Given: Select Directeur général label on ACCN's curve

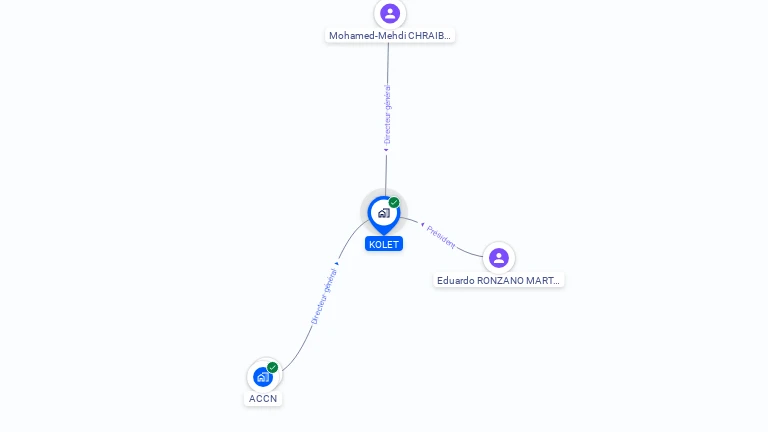Looking at the screenshot, I should pyautogui.click(x=324, y=296).
